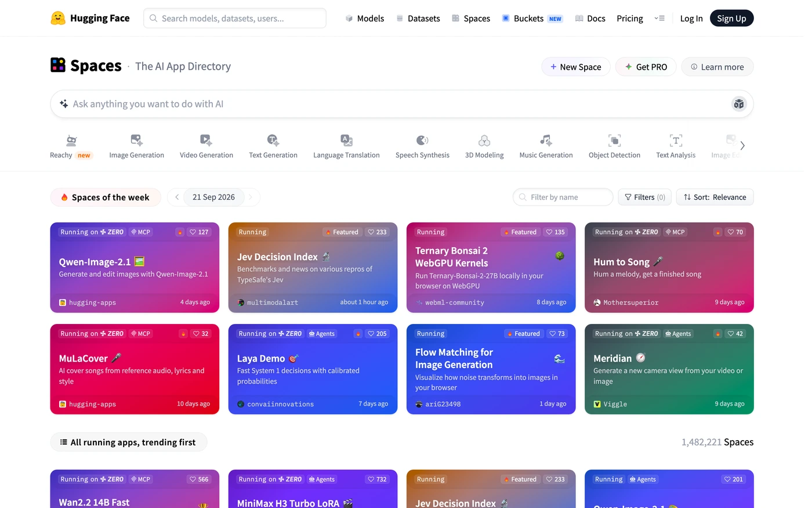The image size is (812, 508).
Task: Open the Datasets nav item
Action: [x=418, y=19]
